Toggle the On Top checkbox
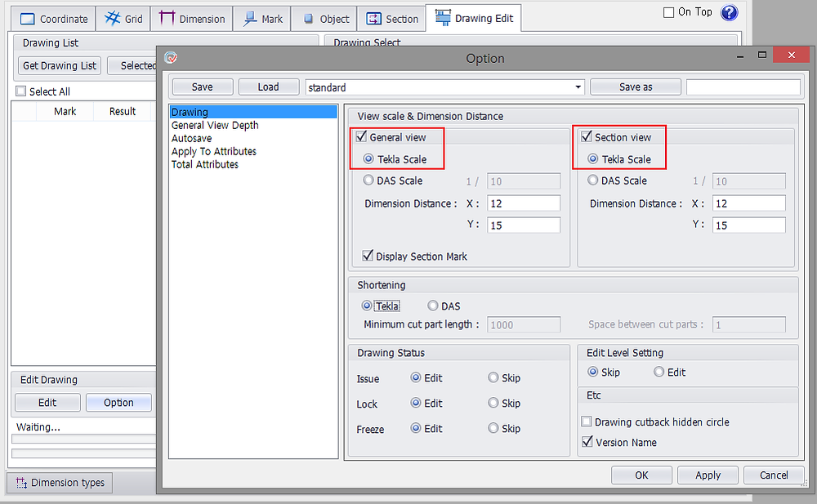 coord(668,12)
